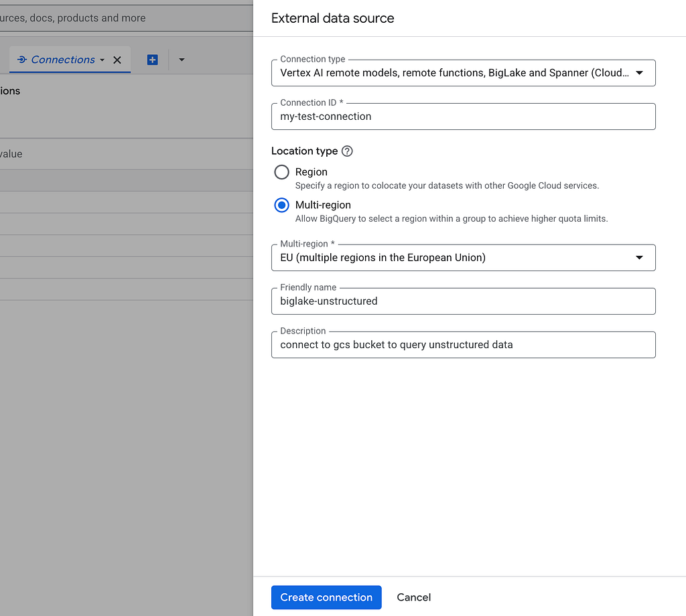The image size is (686, 616).
Task: Cancel the external data source form
Action: [x=413, y=597]
